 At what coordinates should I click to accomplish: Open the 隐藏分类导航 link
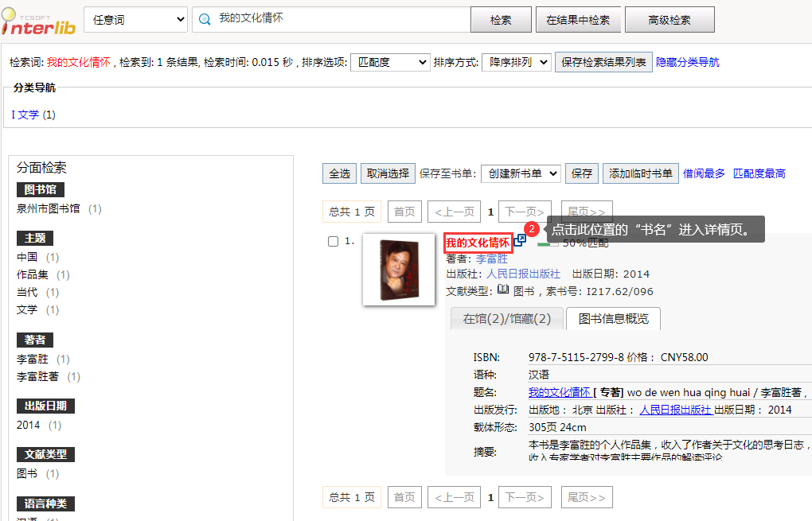coord(687,62)
